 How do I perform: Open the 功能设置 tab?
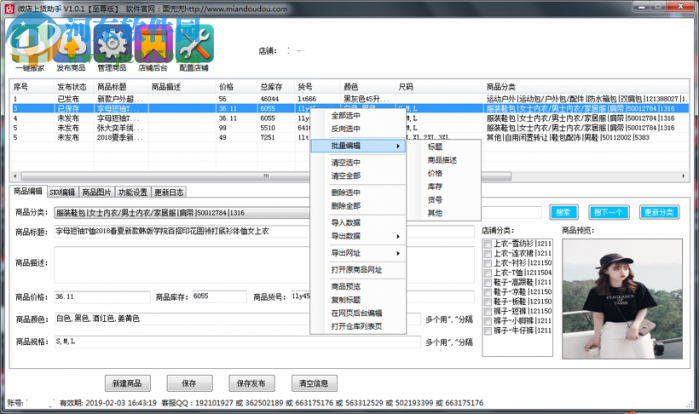coord(132,192)
